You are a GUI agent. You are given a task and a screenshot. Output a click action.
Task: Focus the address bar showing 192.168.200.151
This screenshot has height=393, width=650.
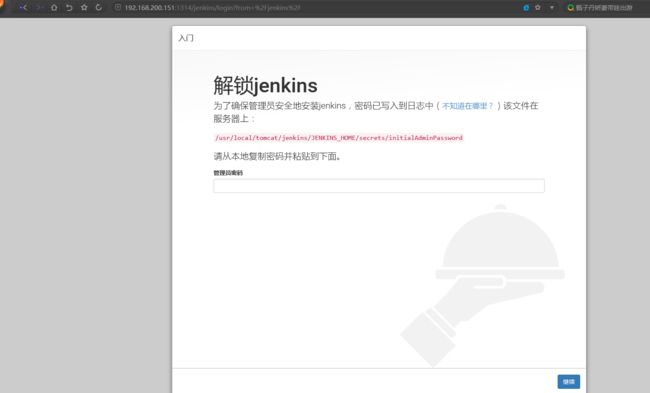[x=212, y=7]
